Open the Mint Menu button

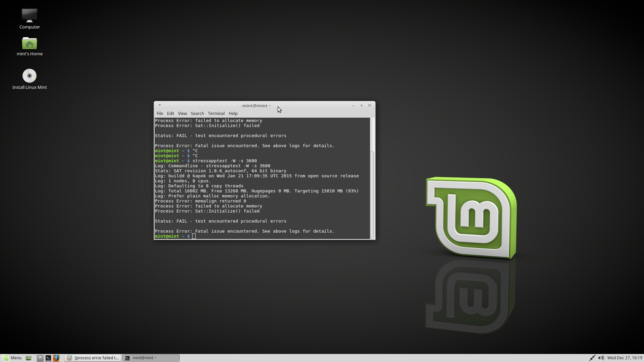tap(12, 358)
